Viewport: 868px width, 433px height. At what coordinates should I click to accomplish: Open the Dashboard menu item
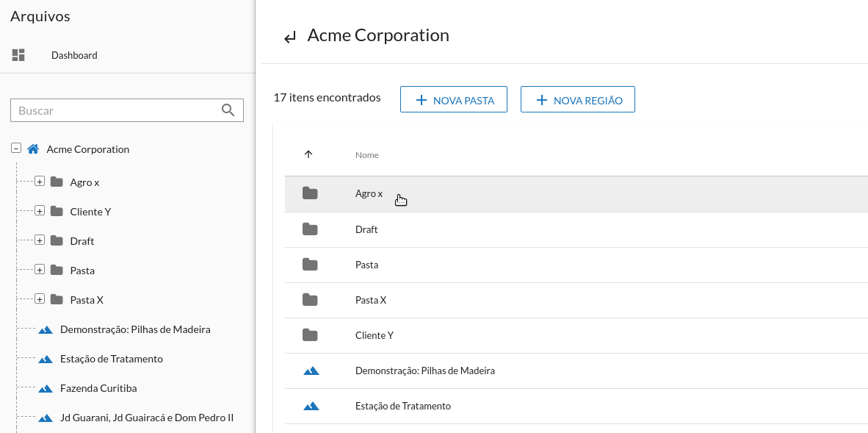(x=74, y=55)
